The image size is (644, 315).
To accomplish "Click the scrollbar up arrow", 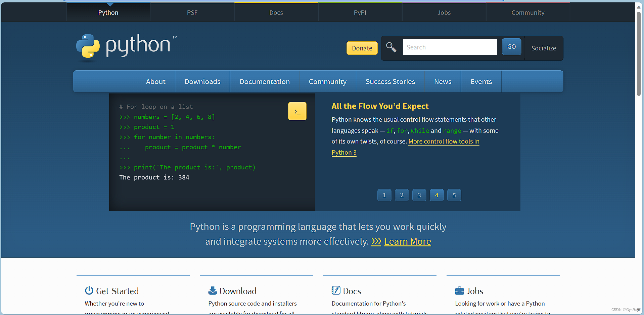I will tap(639, 7).
